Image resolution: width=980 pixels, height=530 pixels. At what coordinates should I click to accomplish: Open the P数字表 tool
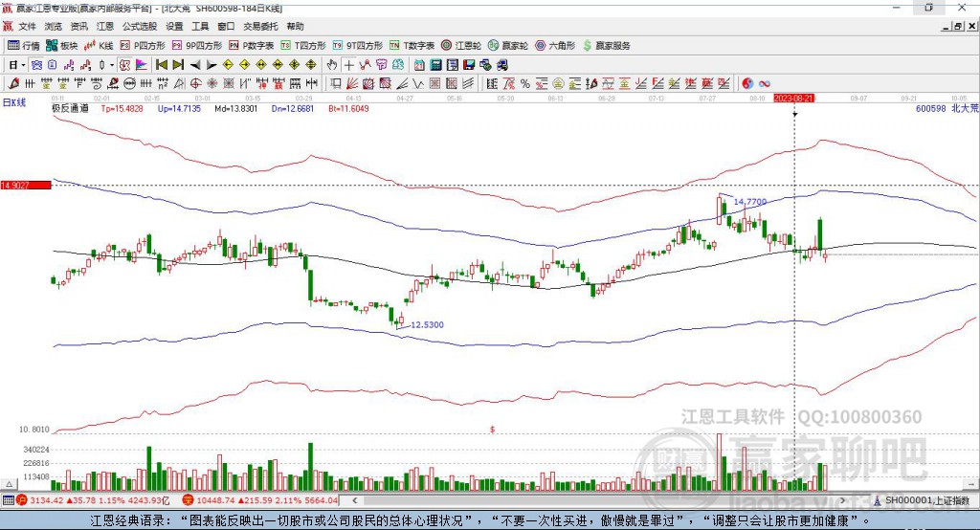coord(252,46)
